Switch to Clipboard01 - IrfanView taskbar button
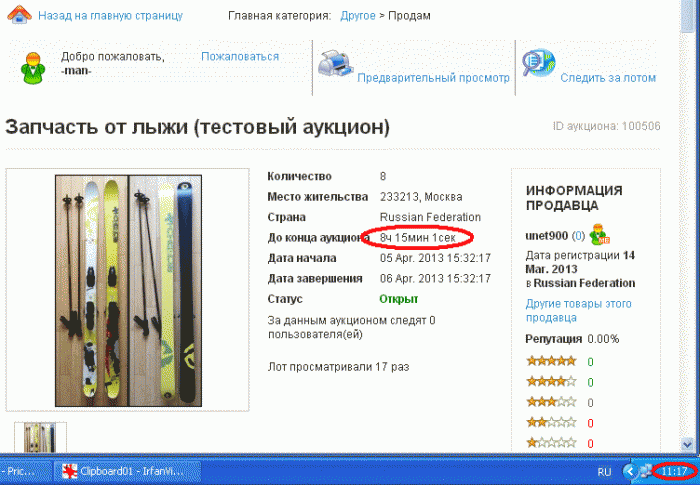Screen dimensions: 700x485 [x=128, y=471]
